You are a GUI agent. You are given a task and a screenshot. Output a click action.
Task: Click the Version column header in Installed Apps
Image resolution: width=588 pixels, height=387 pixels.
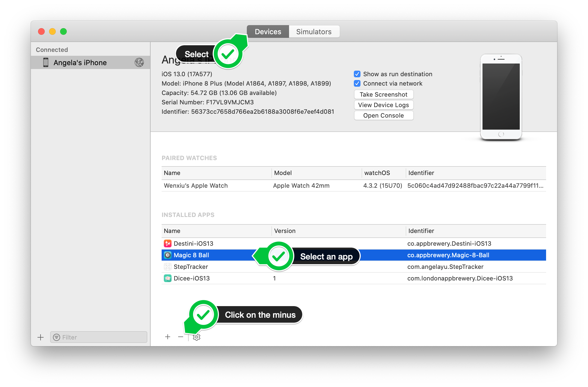[339, 231]
